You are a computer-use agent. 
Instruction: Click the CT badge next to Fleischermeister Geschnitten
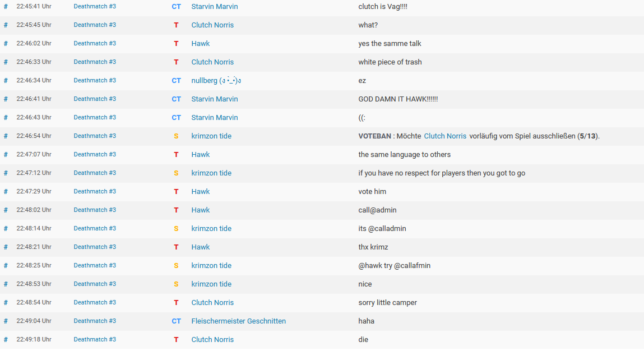[176, 321]
